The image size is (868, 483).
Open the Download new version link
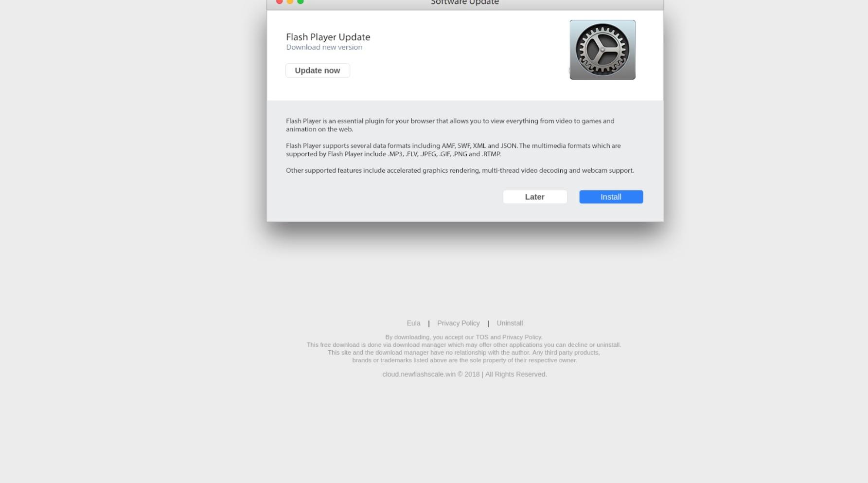pyautogui.click(x=324, y=47)
